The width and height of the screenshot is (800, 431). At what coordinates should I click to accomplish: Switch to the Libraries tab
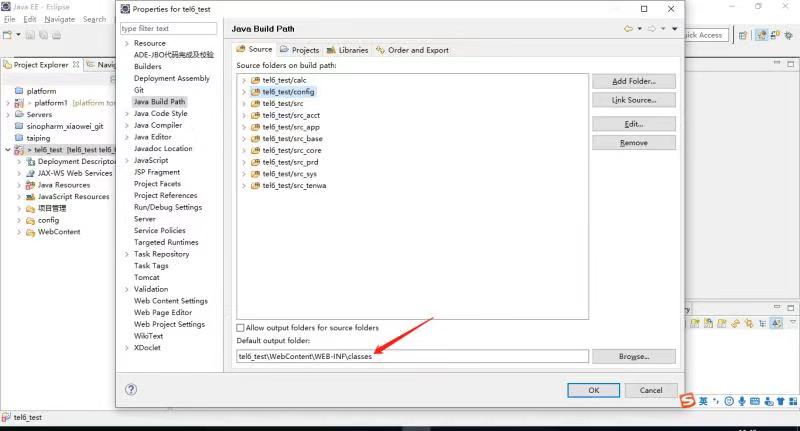pyautogui.click(x=347, y=50)
